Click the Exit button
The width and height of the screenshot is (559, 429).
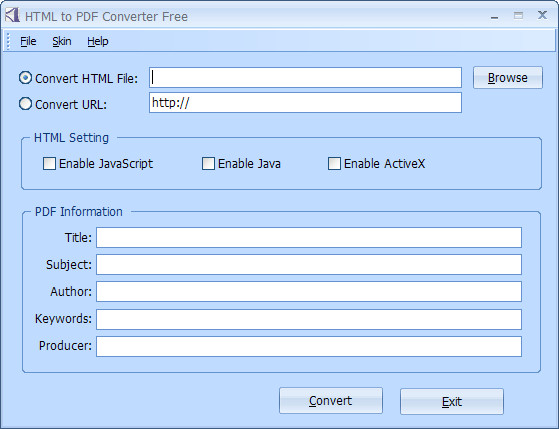(452, 402)
